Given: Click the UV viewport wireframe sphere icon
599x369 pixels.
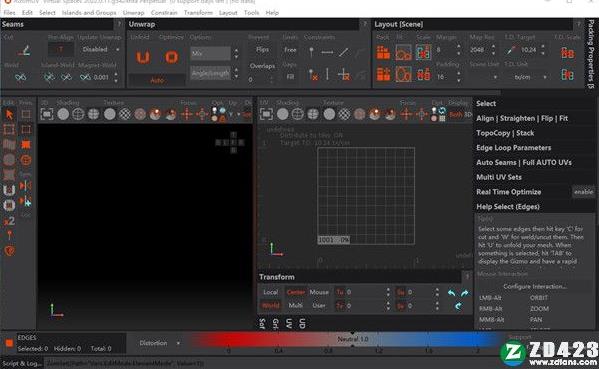Looking at the screenshot, I should coord(298,114).
